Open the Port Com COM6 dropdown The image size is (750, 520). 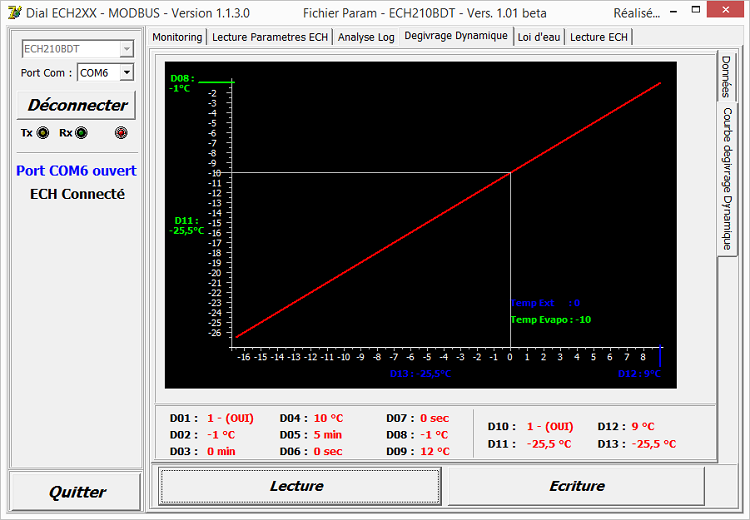point(126,73)
